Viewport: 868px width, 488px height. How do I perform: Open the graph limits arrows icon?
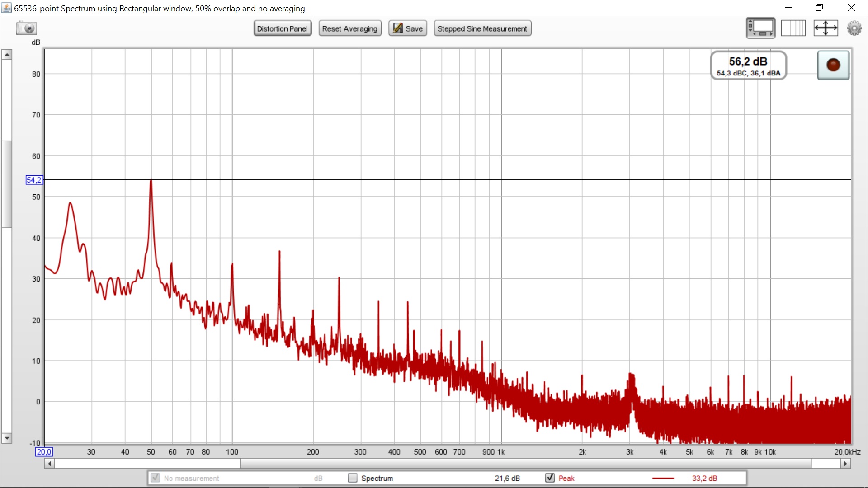pos(826,28)
